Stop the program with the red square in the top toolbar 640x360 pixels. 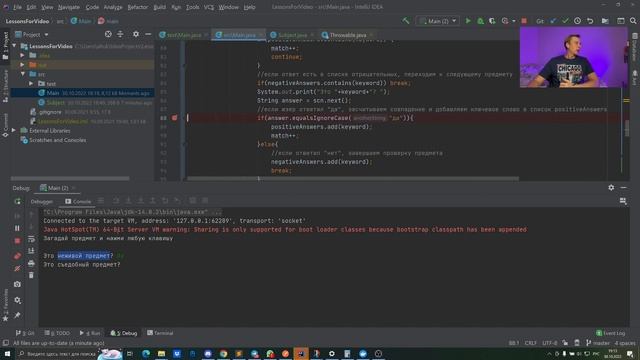524,21
